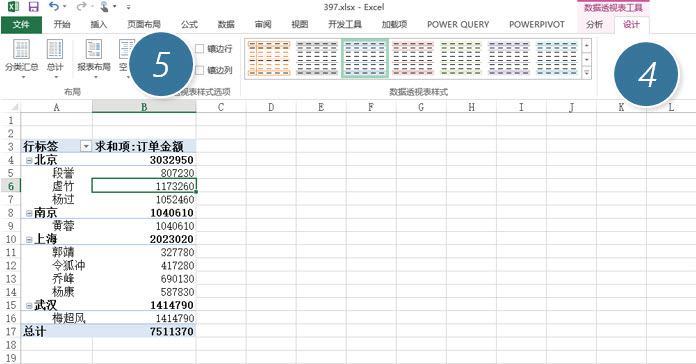
Task: Open the 总计 grand totals menu
Action: [55, 59]
